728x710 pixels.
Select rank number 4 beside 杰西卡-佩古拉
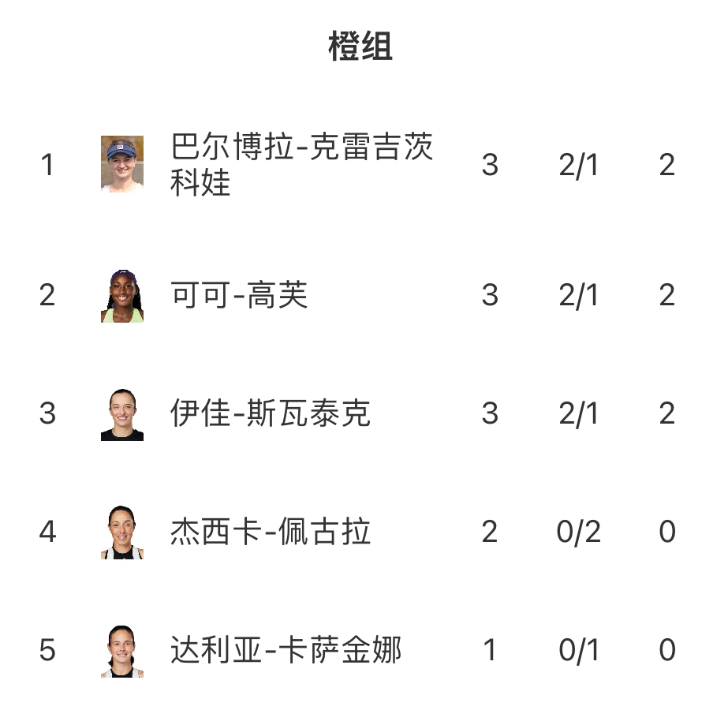47,532
